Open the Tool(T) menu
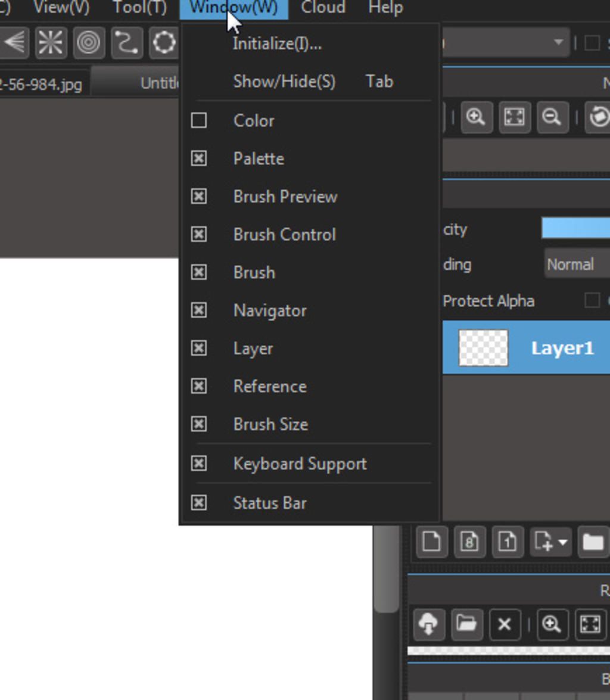 pos(139,8)
